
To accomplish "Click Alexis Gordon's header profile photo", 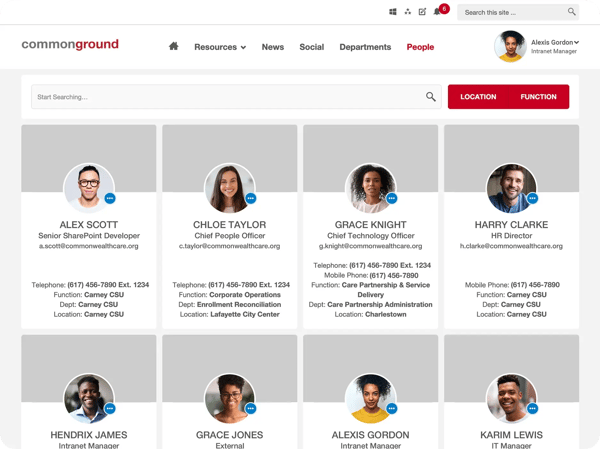I will point(510,46).
